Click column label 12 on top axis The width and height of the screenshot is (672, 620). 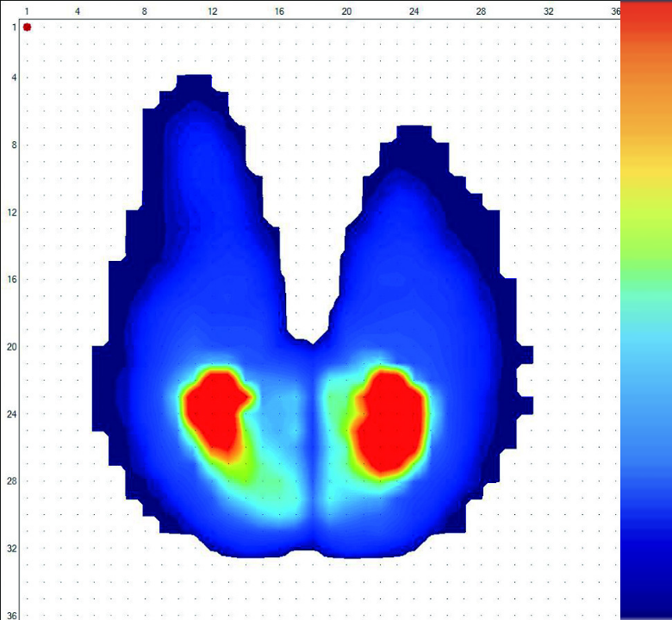[x=212, y=11]
